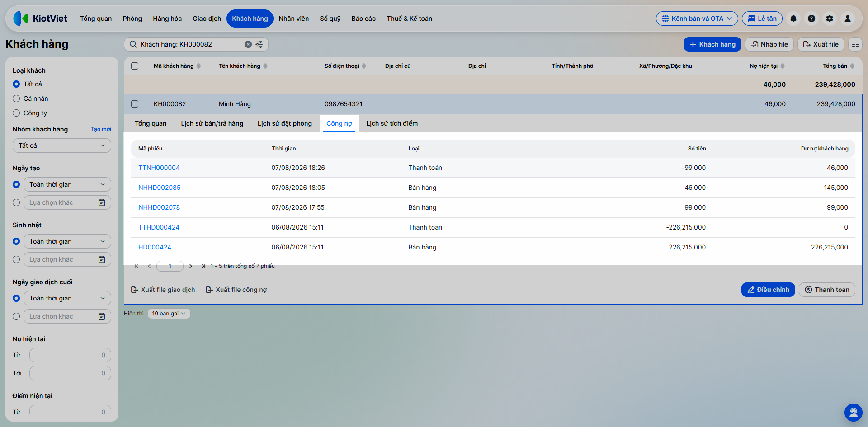
Task: Open advanced search filter options
Action: (x=259, y=44)
